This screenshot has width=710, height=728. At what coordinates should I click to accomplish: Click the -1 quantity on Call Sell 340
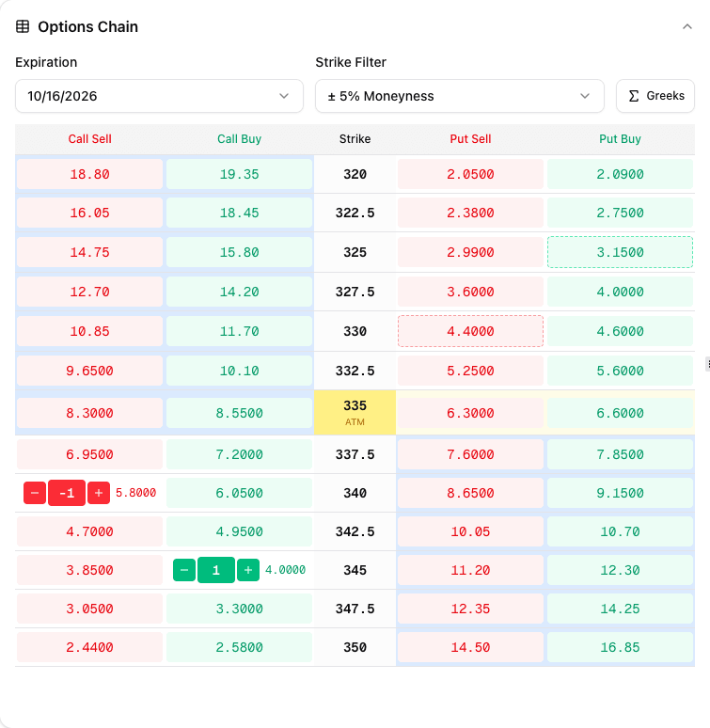tap(67, 493)
